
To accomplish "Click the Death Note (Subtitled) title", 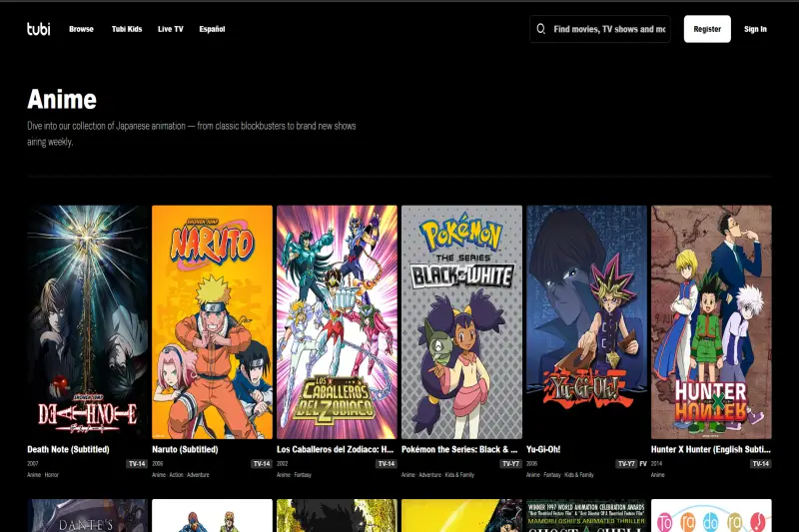I will [x=68, y=449].
